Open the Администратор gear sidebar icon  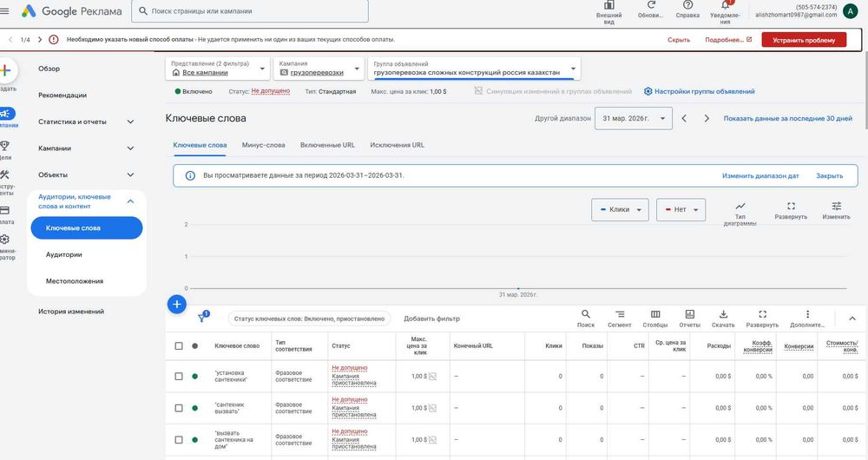[x=4, y=240]
